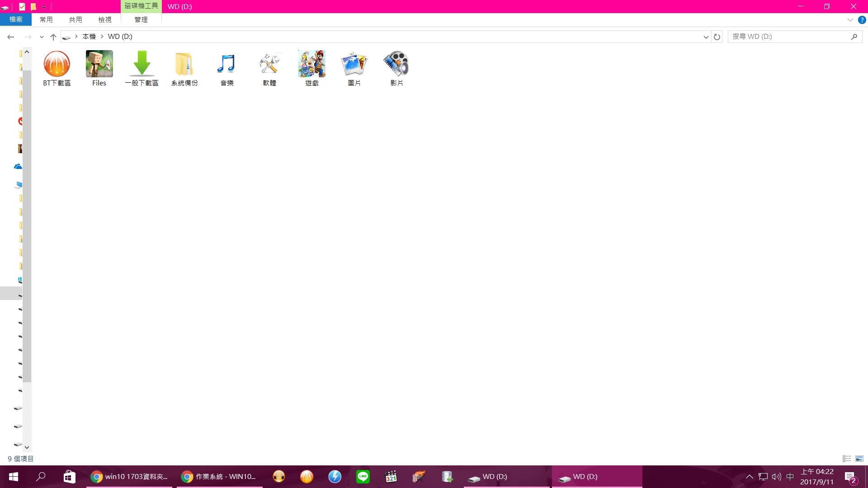This screenshot has height=488, width=868.
Task: Open the volume control in tray
Action: click(777, 477)
